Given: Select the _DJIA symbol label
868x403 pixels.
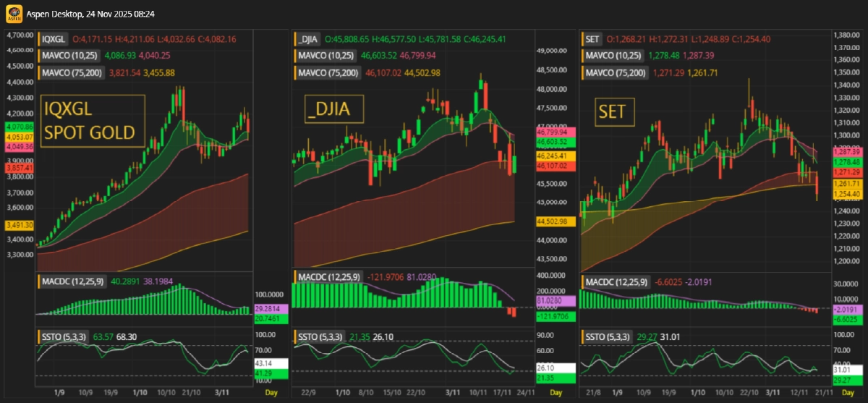Looking at the screenshot, I should point(309,38).
